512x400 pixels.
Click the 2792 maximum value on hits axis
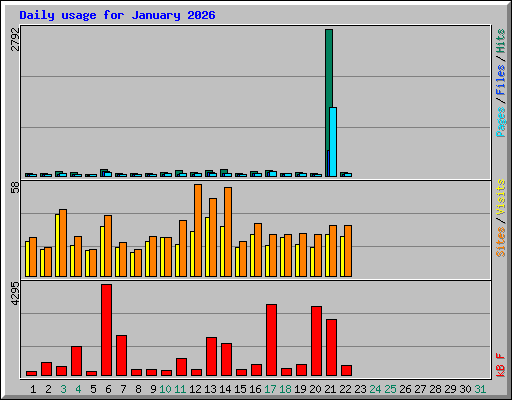click(x=15, y=39)
